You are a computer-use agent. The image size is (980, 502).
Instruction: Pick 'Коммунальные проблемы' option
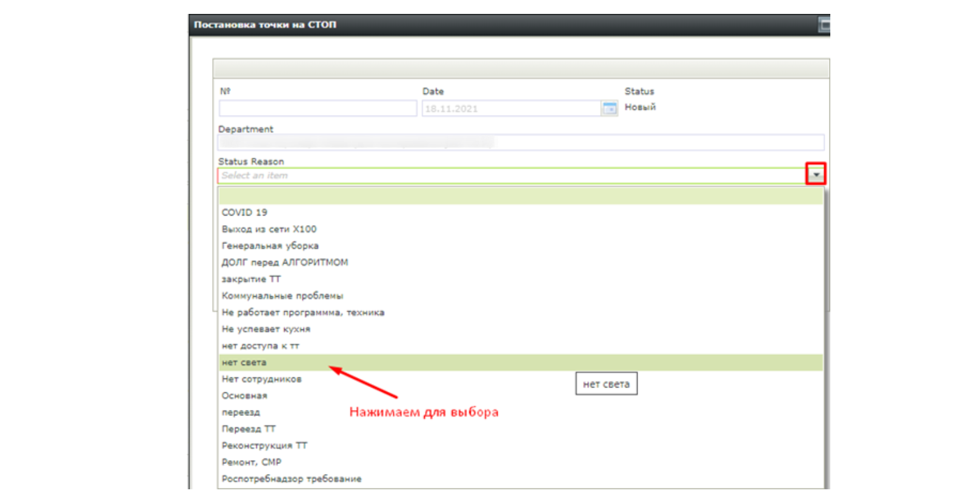[521, 296]
